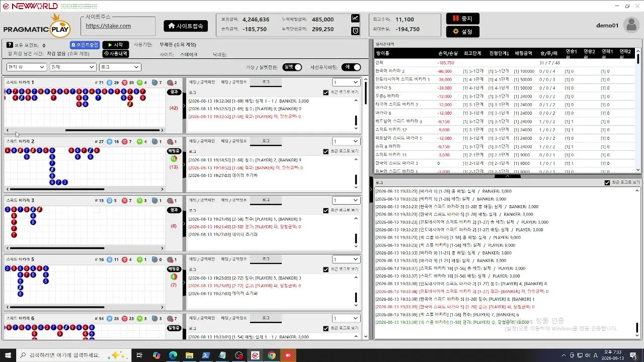This screenshot has height=362, width=644.
Task: Open Windows Start menu
Action: 8,355
